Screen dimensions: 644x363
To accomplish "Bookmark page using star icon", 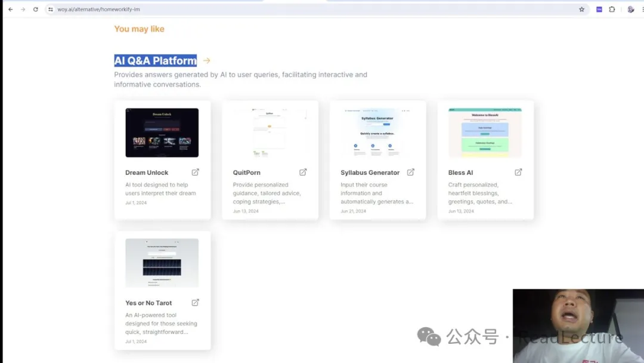I will 581,10.
